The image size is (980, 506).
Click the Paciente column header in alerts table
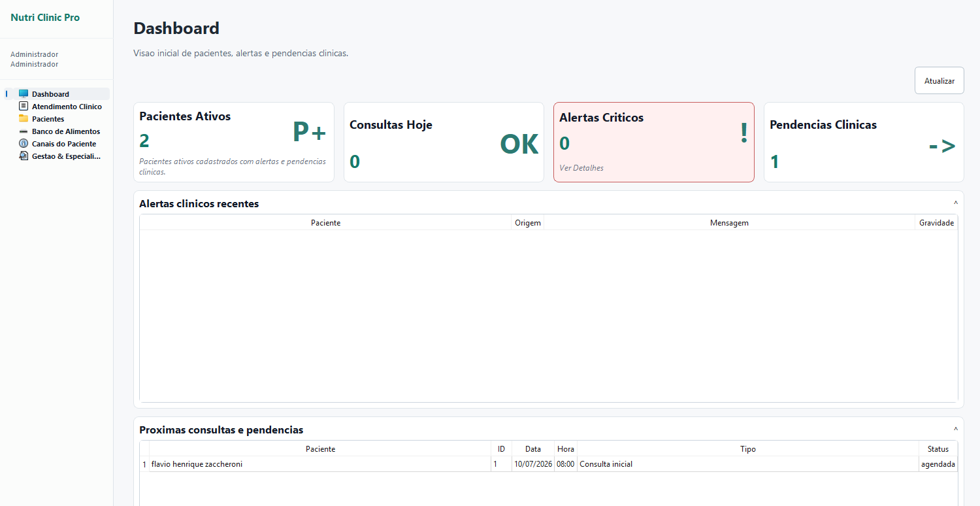[x=325, y=223]
